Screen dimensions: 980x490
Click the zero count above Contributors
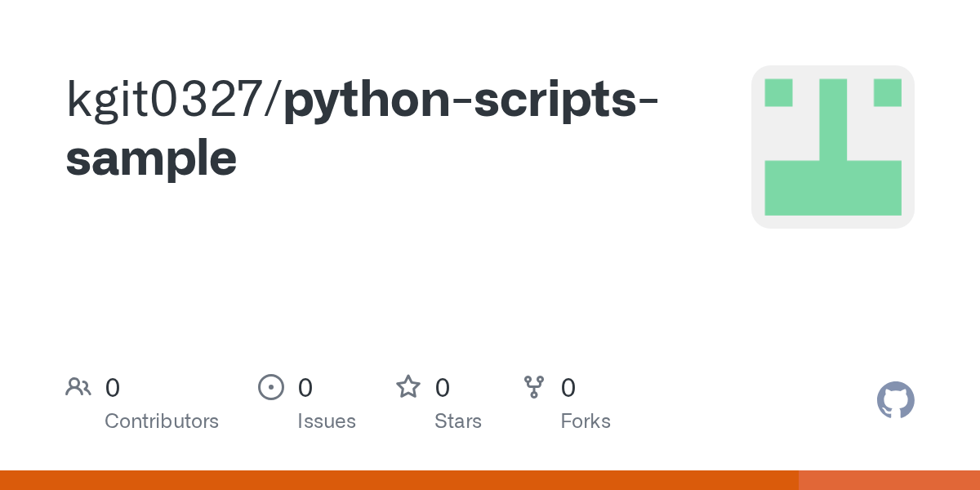coord(113,388)
